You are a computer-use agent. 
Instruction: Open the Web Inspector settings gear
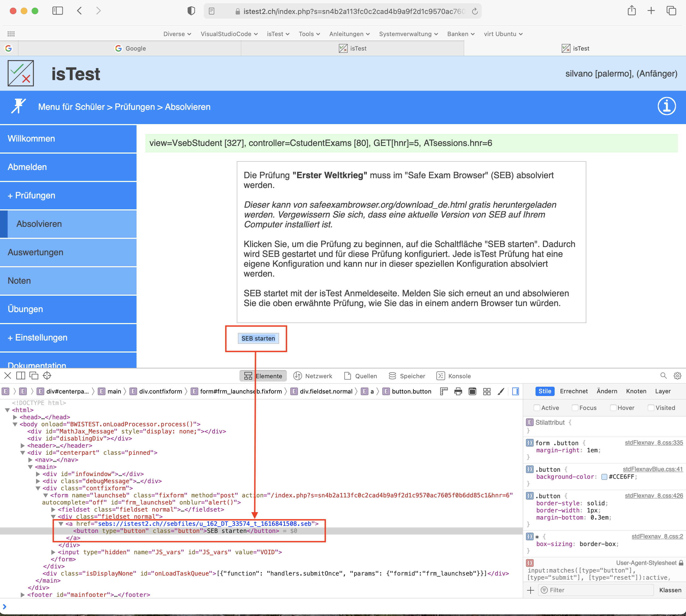(x=677, y=376)
